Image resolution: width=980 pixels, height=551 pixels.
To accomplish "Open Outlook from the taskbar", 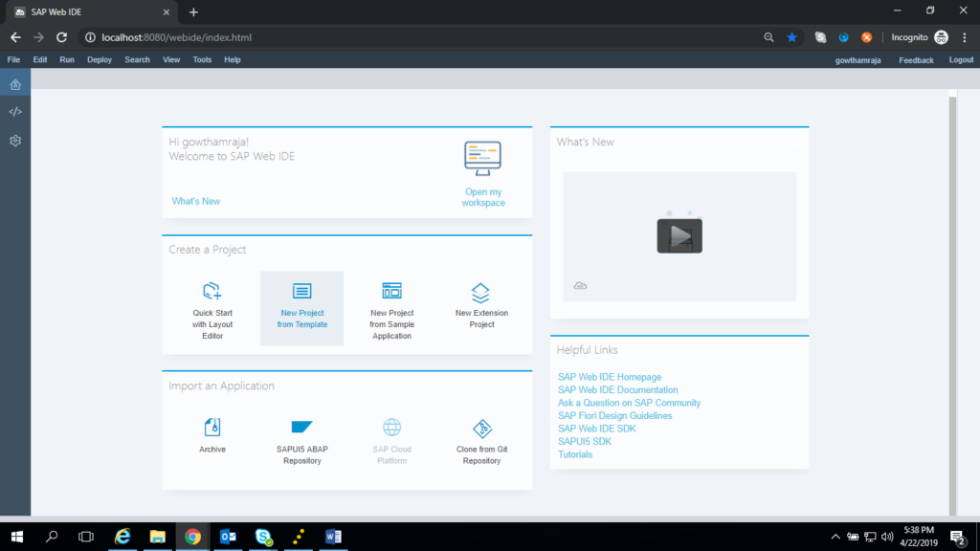I will 228,537.
